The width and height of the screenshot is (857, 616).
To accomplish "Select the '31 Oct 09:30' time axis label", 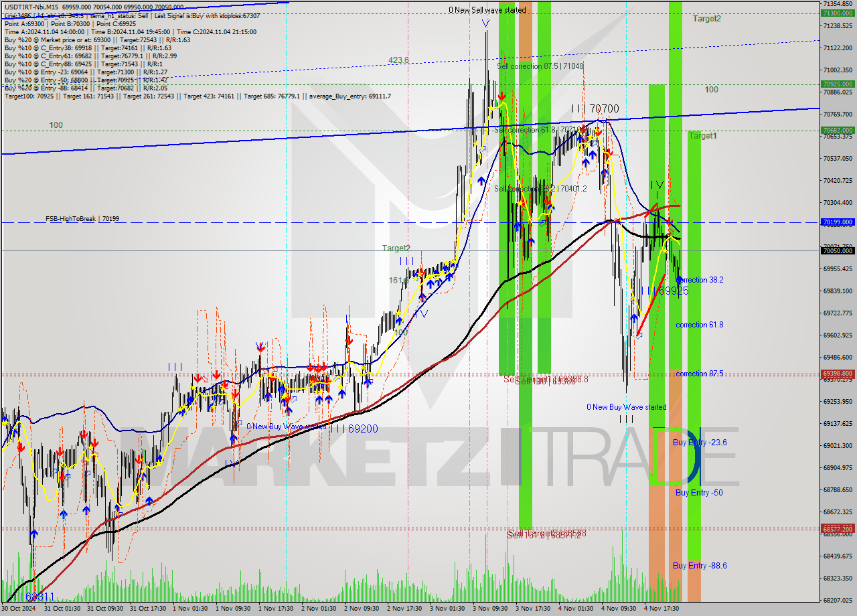I will pos(104,609).
